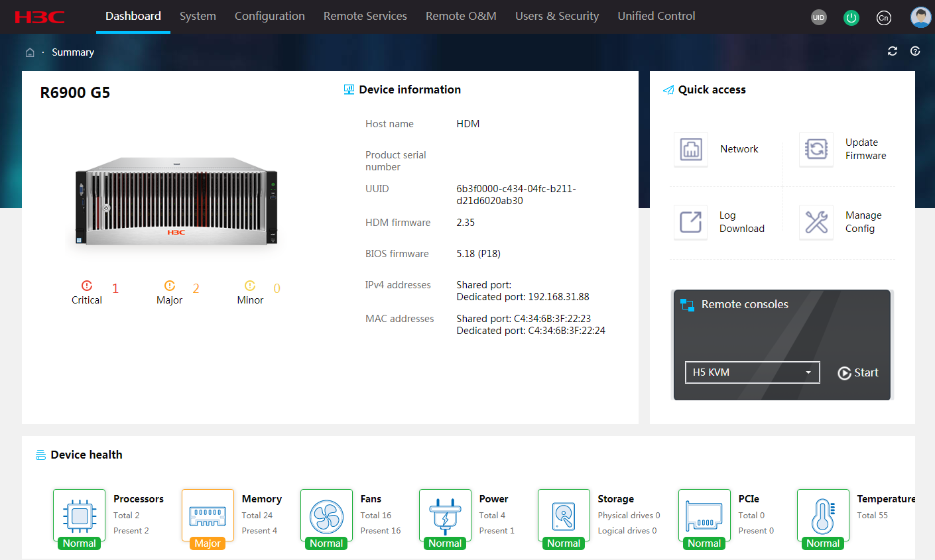This screenshot has width=935, height=560.
Task: Open Log Download quick access icon
Action: pos(691,222)
